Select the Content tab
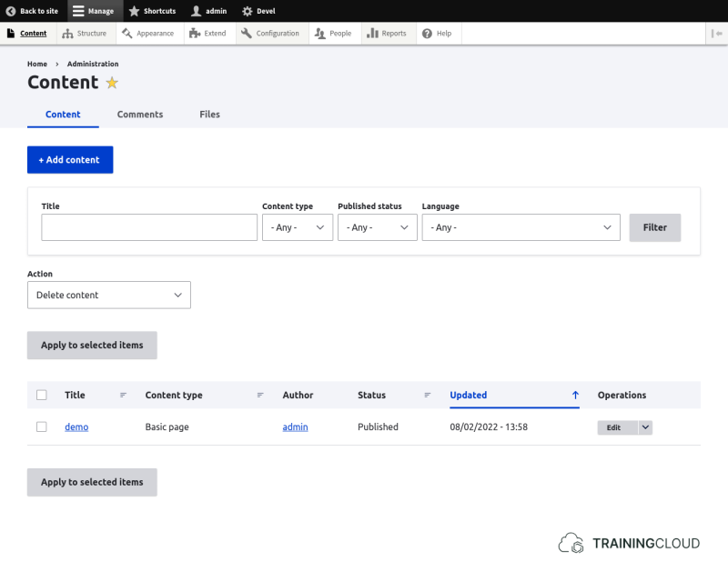 click(63, 115)
